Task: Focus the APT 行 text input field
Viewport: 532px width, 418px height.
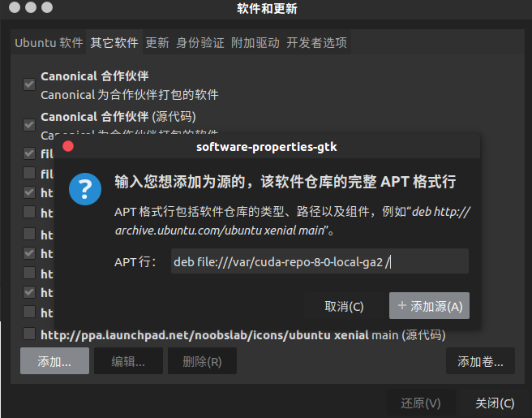Action: [320, 261]
